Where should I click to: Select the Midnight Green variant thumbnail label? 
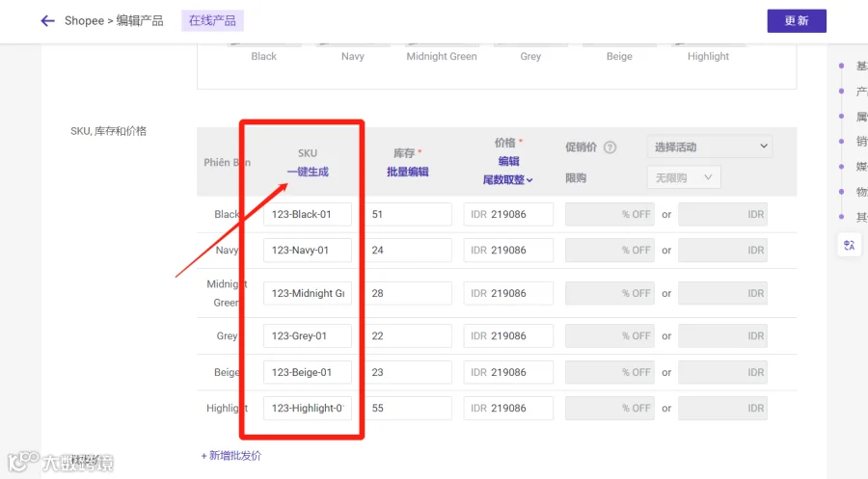point(441,57)
